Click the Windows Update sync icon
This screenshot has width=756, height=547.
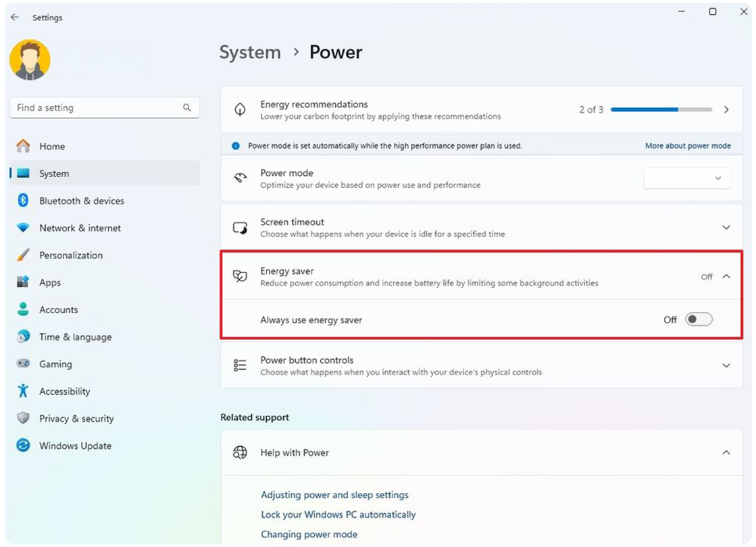click(x=23, y=446)
